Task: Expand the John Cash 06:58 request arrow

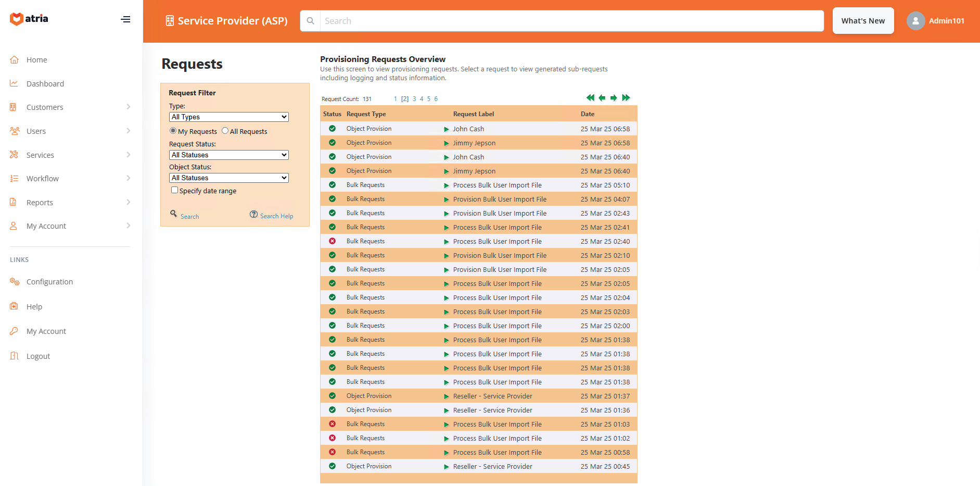Action: (446, 129)
